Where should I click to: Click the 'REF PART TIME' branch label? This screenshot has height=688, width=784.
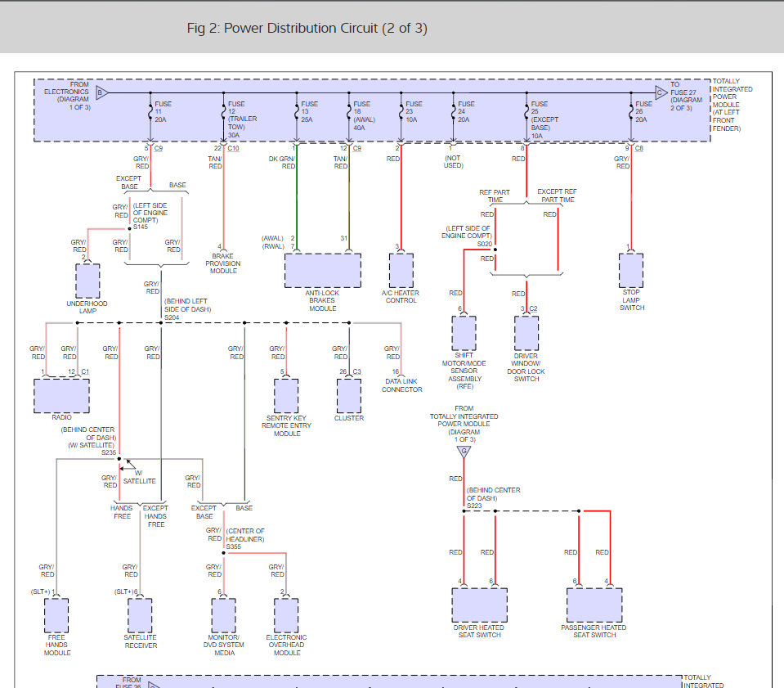(495, 196)
